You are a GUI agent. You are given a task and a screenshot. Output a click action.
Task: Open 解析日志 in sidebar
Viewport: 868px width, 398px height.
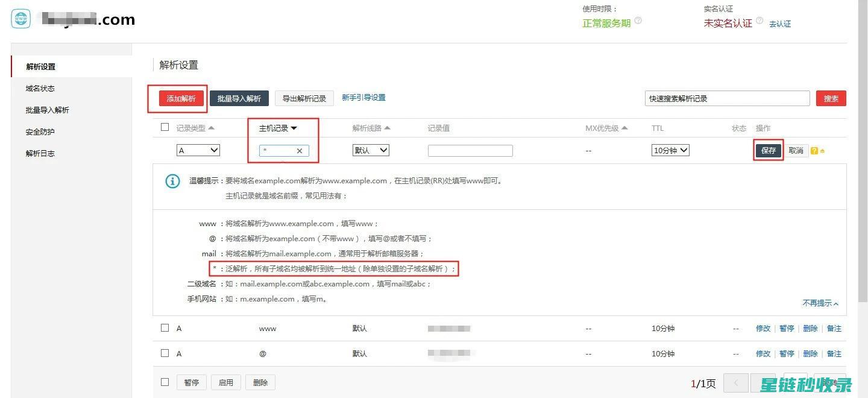pos(40,153)
